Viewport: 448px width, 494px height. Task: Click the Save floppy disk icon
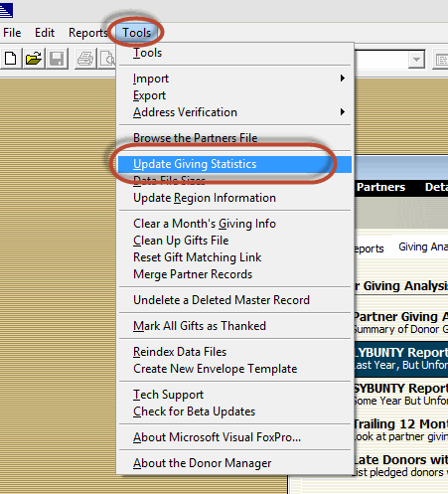(x=57, y=59)
